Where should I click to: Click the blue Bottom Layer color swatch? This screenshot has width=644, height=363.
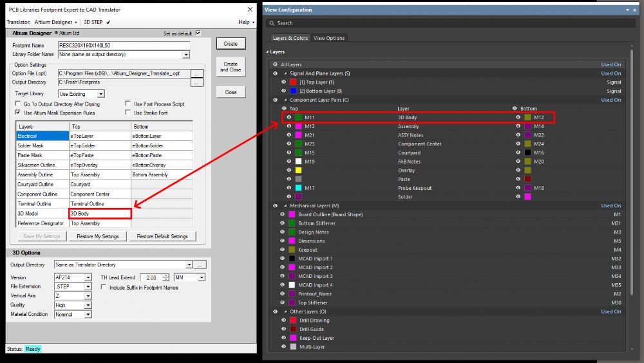pos(293,91)
